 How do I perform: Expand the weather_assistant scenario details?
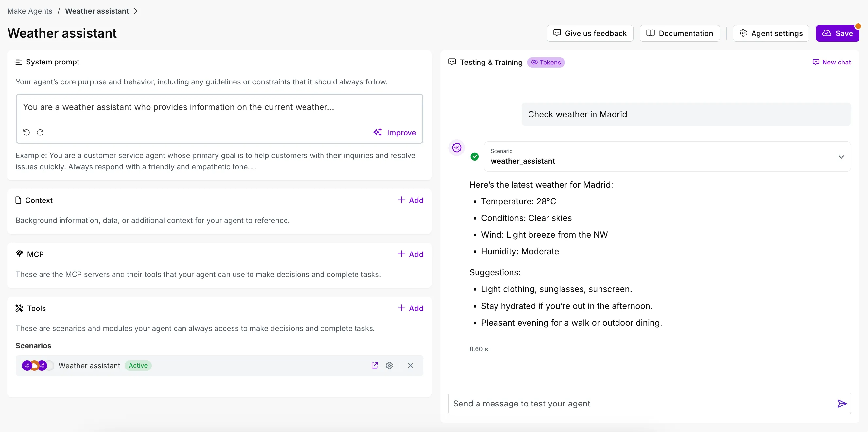tap(841, 157)
